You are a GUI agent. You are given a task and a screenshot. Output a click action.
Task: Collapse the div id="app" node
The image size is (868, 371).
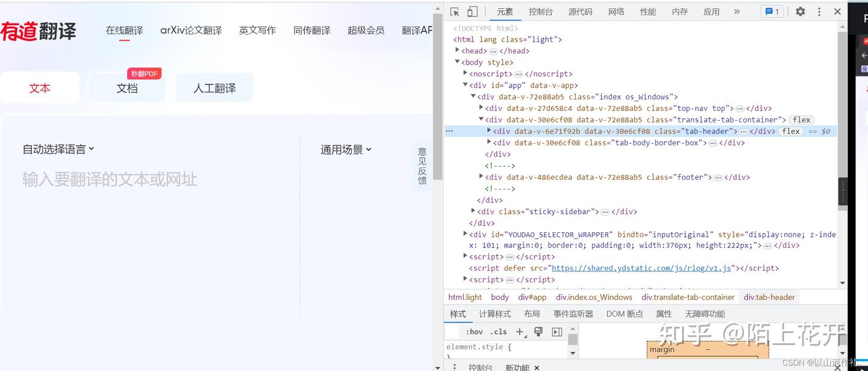click(x=465, y=84)
